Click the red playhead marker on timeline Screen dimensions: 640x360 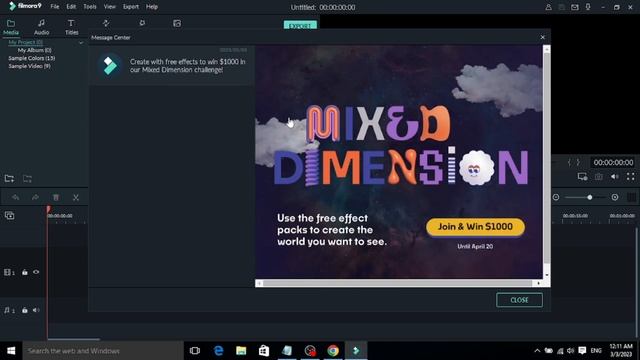point(48,209)
